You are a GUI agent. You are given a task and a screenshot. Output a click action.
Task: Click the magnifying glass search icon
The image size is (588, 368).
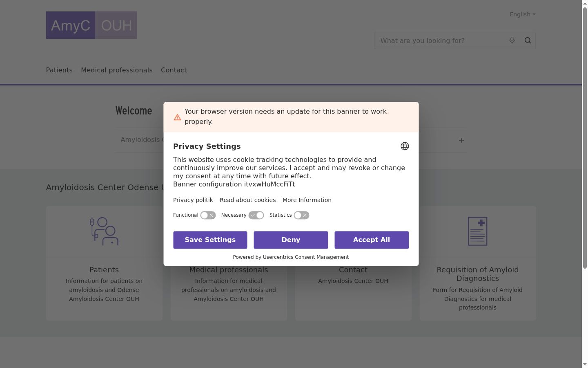click(x=528, y=40)
